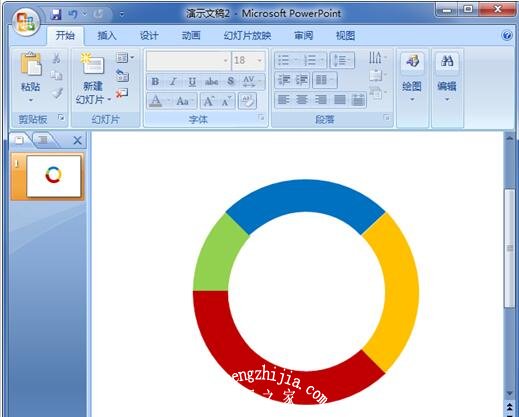Screen dimensions: 519x417
Task: Click the Undo arrow icon
Action: 73,14
